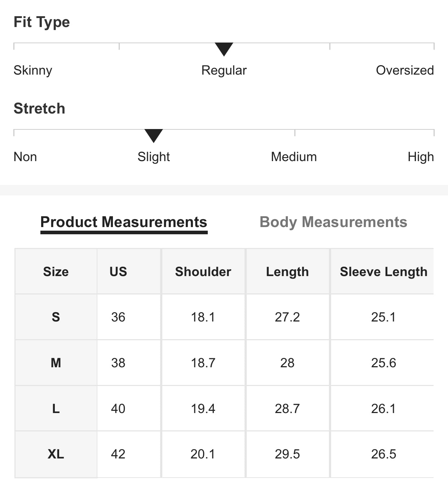Select the M size row cell

tap(56, 363)
